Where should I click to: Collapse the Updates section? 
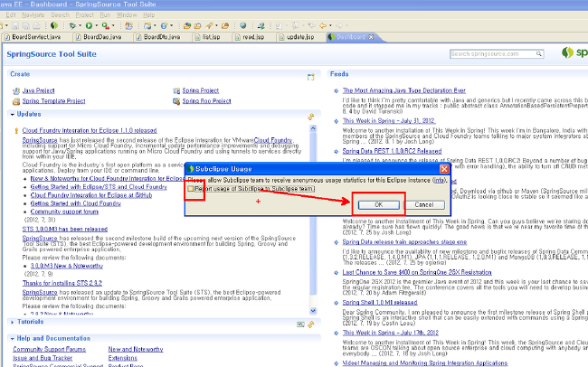[13, 114]
